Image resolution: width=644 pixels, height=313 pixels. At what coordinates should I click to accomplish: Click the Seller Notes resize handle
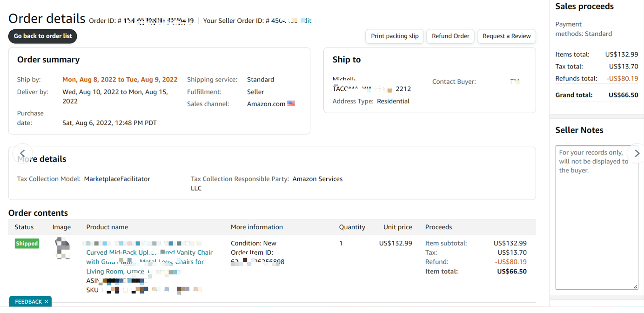pos(635,286)
